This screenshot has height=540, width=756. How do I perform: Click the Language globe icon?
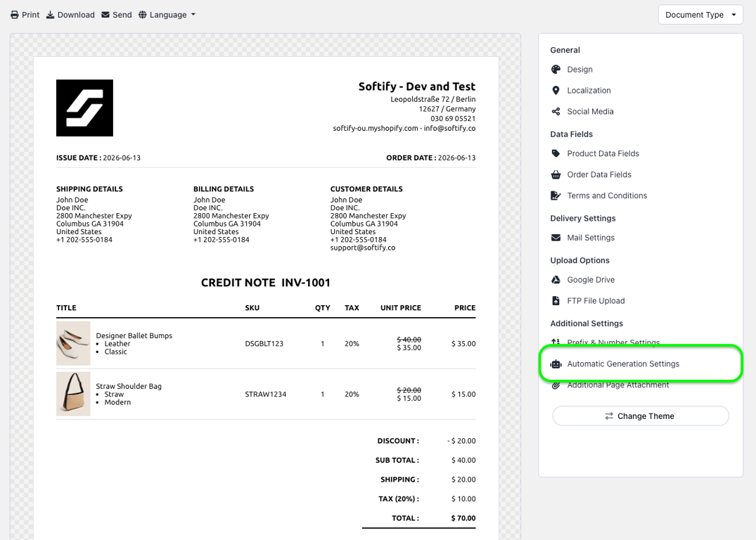[x=142, y=15]
